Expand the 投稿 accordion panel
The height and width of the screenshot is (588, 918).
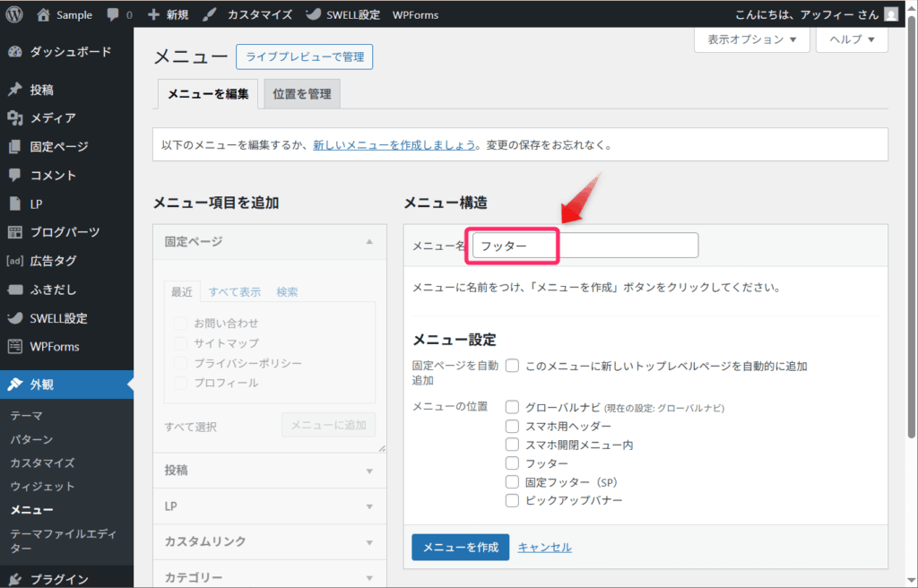coord(270,471)
